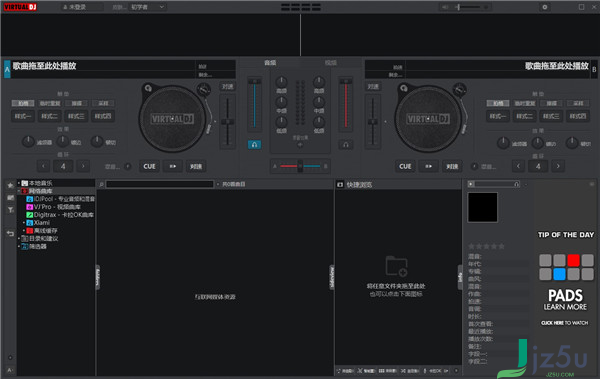Click play/pause on deck B
The width and height of the screenshot is (600, 379).
pyautogui.click(x=429, y=166)
